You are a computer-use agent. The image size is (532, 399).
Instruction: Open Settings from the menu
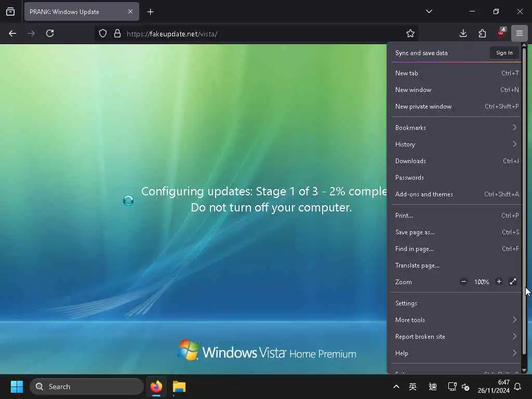coord(456,303)
